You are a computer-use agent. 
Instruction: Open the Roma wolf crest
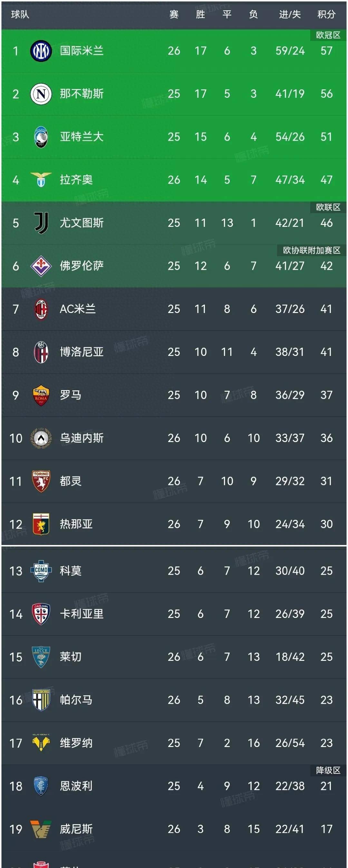click(x=41, y=395)
